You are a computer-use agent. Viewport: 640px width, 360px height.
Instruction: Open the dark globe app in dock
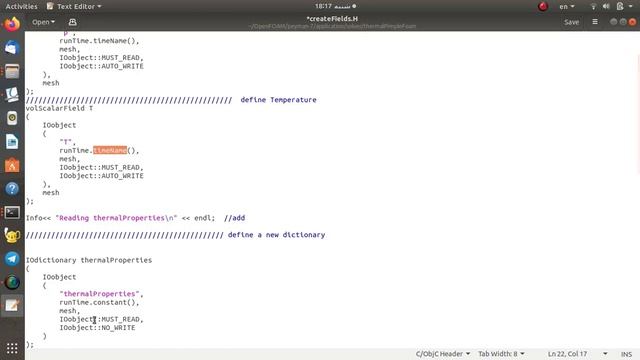(x=12, y=282)
